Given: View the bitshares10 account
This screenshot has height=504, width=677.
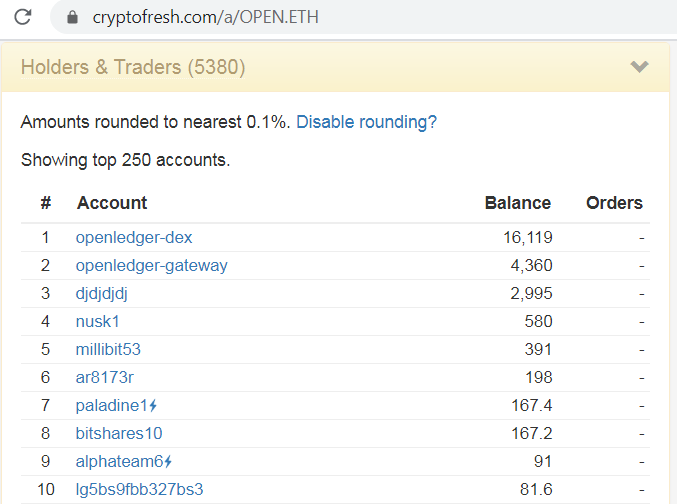Looking at the screenshot, I should click(119, 434).
